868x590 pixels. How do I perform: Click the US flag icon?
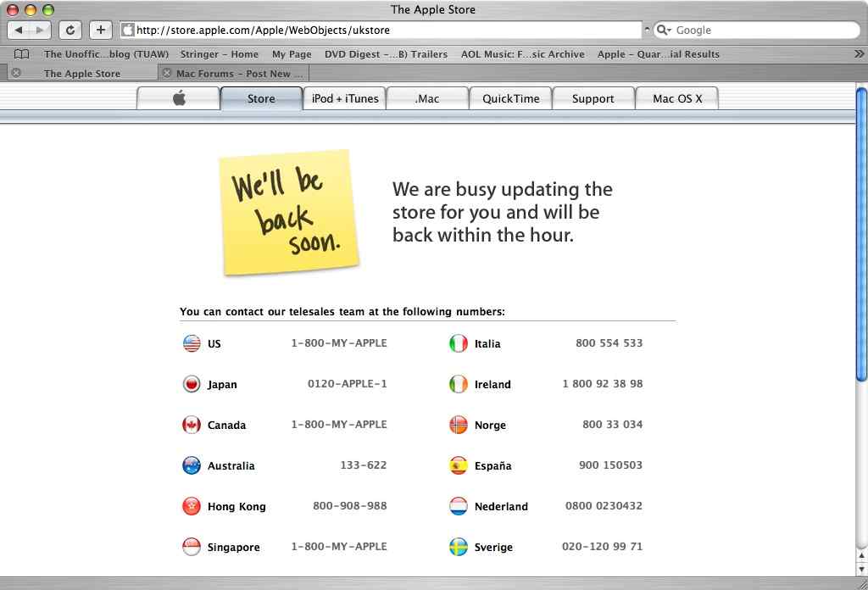[192, 343]
